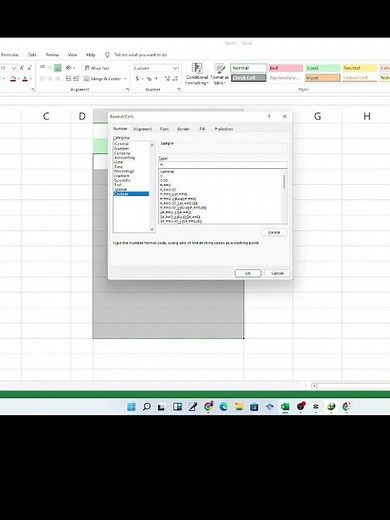The width and height of the screenshot is (390, 520).
Task: Click the Tell me lightbulb search box
Action: coord(136,55)
